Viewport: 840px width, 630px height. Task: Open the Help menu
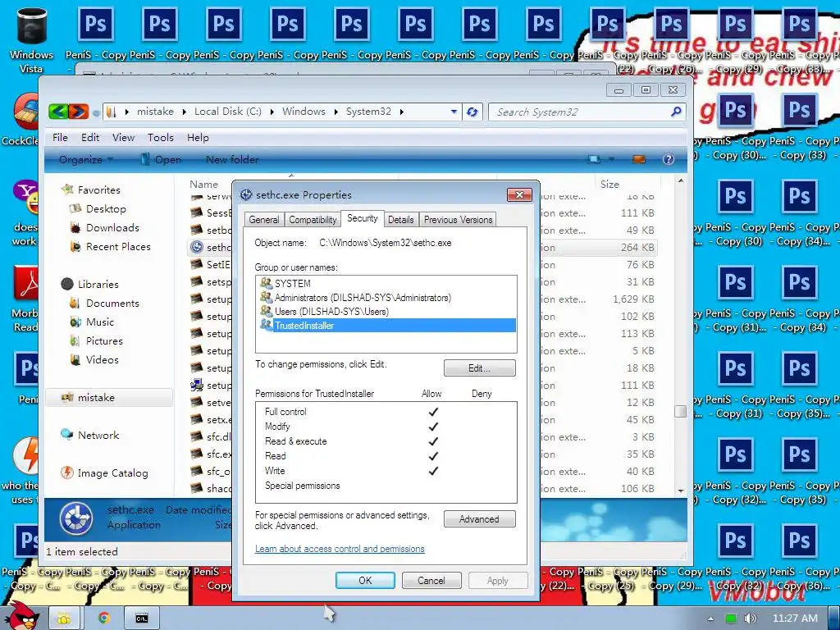pyautogui.click(x=198, y=138)
